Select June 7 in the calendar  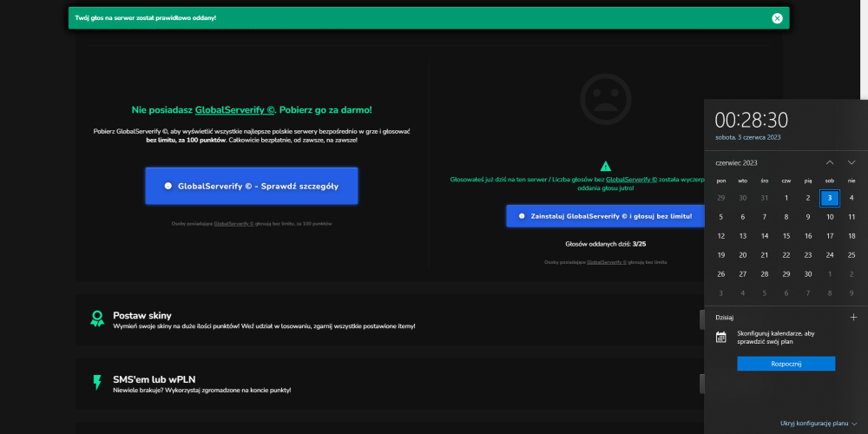765,216
